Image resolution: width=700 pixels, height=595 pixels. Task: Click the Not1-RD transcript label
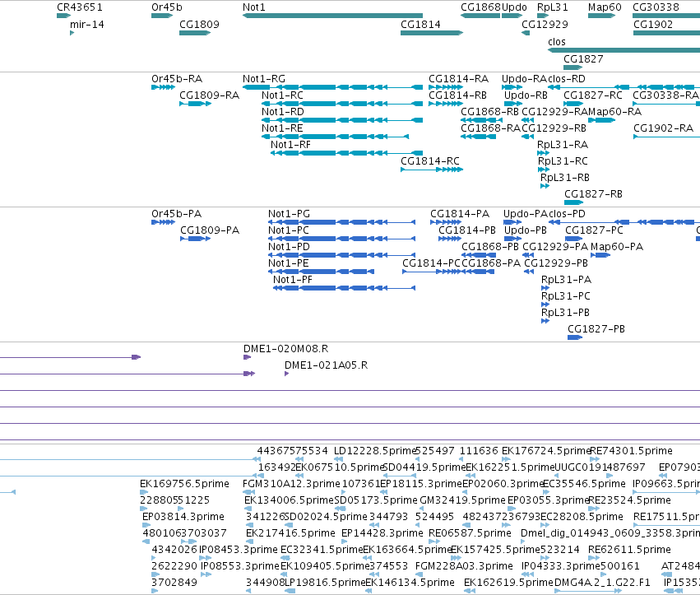coord(283,112)
